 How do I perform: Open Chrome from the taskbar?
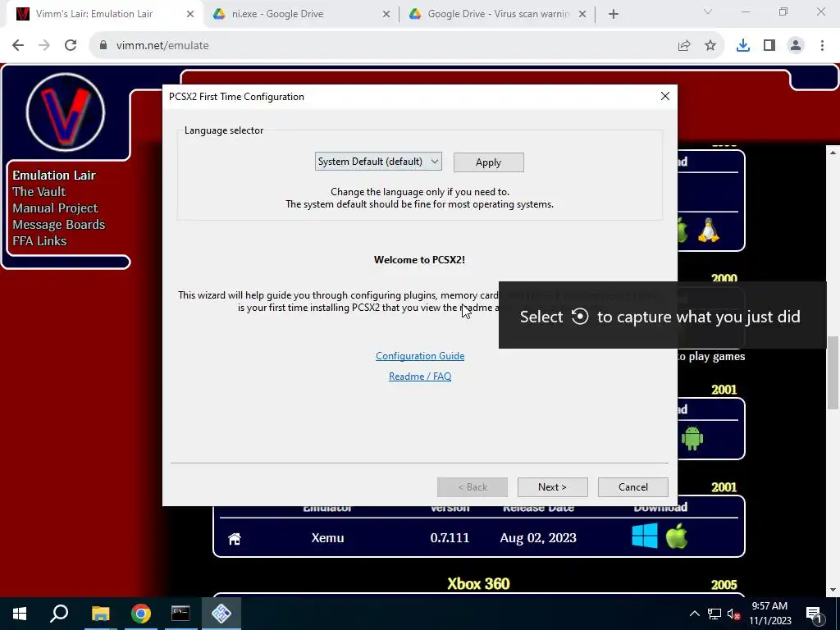141,614
